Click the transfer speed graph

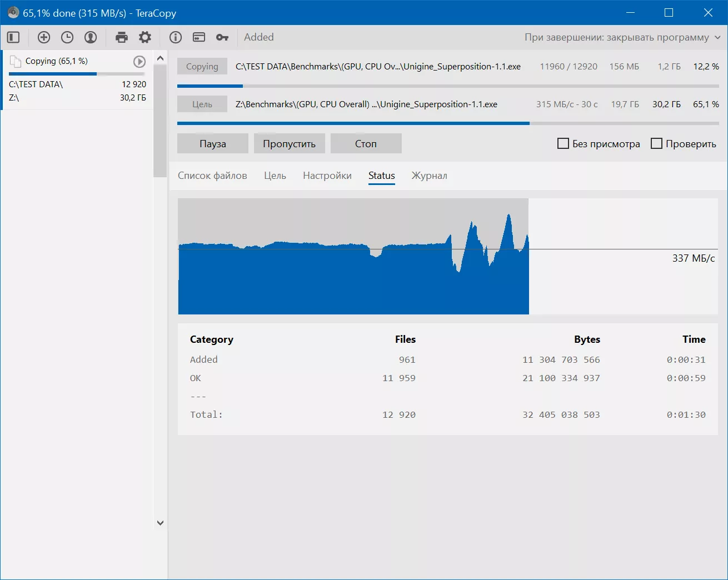(x=448, y=256)
